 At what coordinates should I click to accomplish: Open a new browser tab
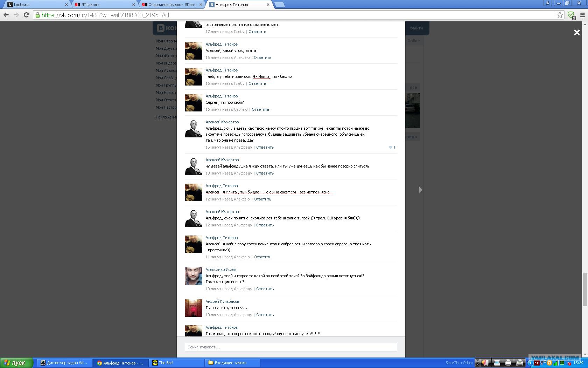(280, 5)
